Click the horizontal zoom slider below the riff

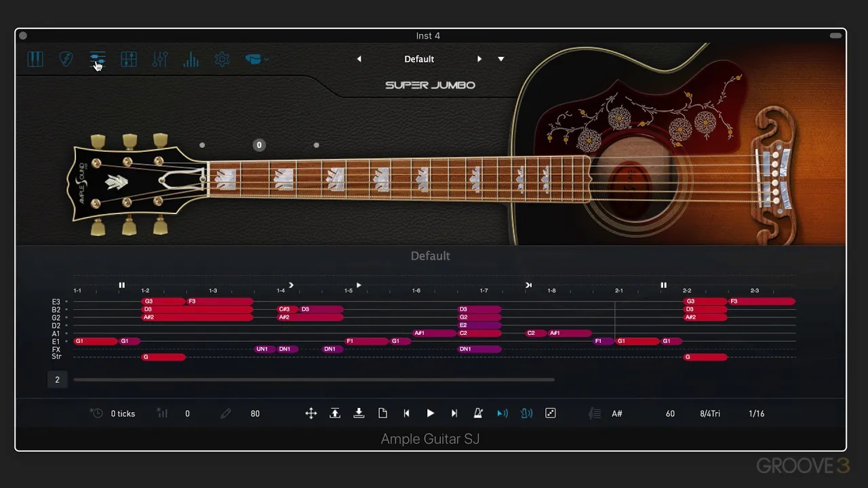pyautogui.click(x=312, y=380)
